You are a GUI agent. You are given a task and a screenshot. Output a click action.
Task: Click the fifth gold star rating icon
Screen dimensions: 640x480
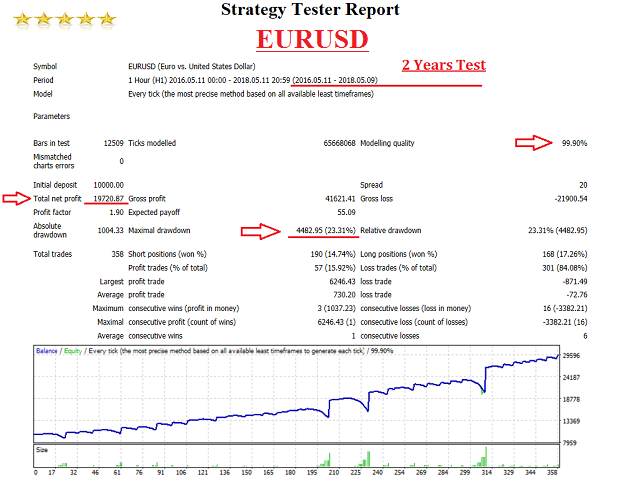coord(107,19)
